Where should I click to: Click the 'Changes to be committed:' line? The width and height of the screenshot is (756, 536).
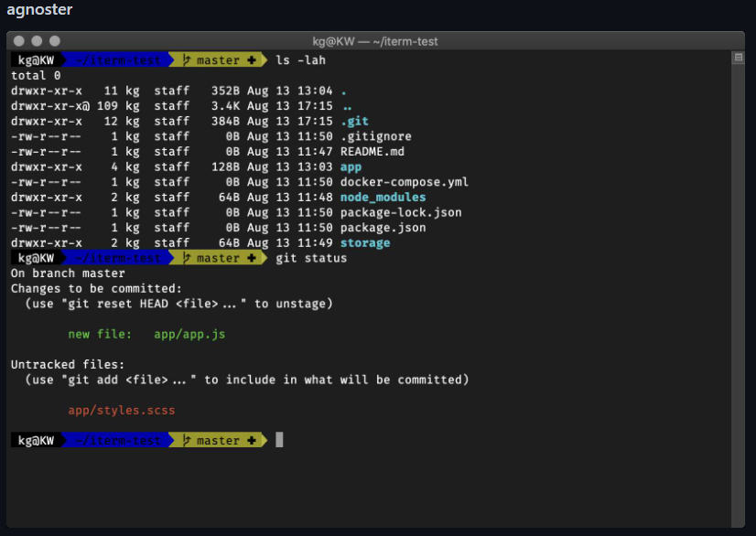tap(96, 289)
